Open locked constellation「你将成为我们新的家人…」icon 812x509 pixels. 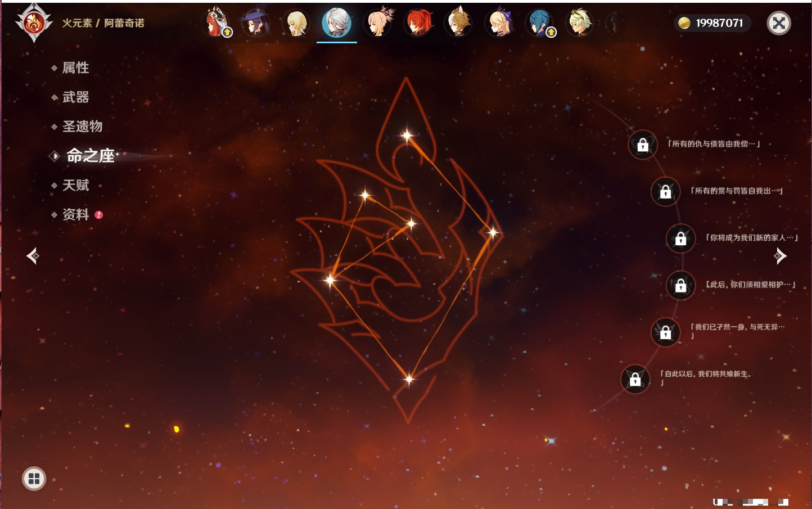click(681, 238)
